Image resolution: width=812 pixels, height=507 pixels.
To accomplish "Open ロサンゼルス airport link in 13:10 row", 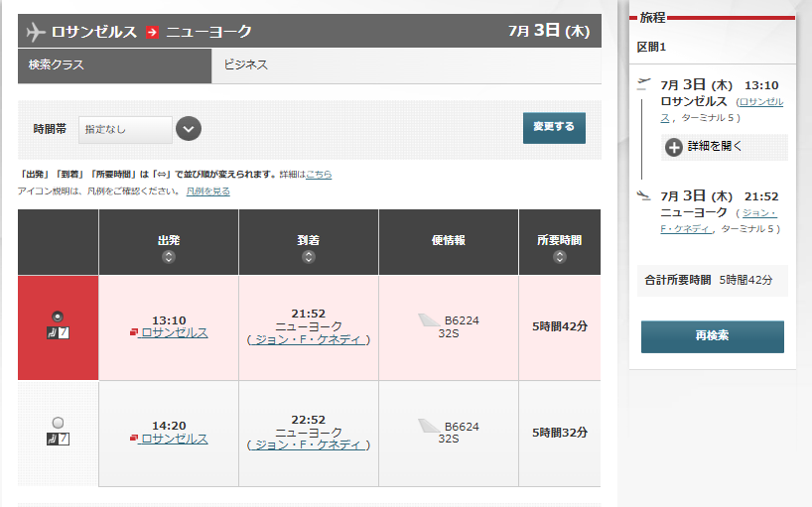I will [174, 332].
